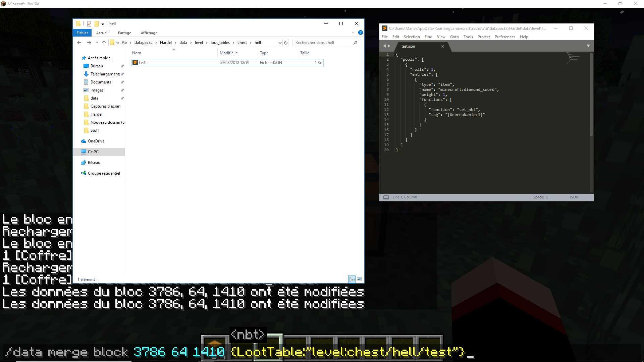
Task: Open the Preferences menu in Sublime Text
Action: coord(504,37)
